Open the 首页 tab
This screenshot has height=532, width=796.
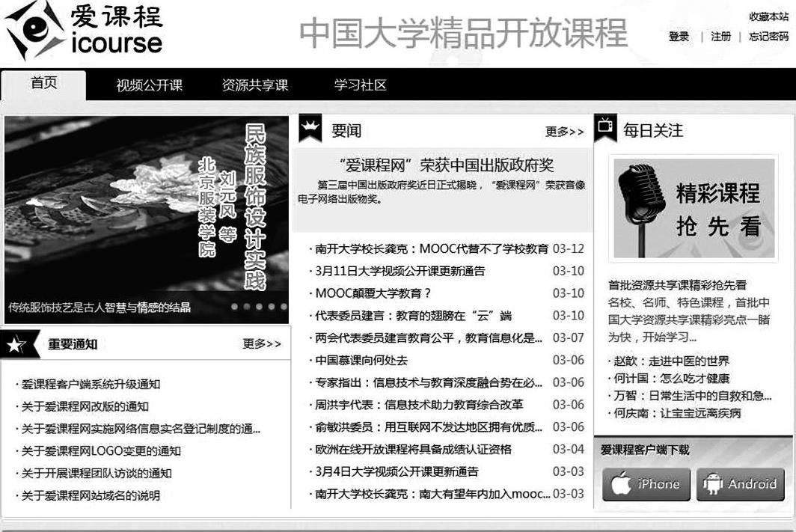click(43, 84)
